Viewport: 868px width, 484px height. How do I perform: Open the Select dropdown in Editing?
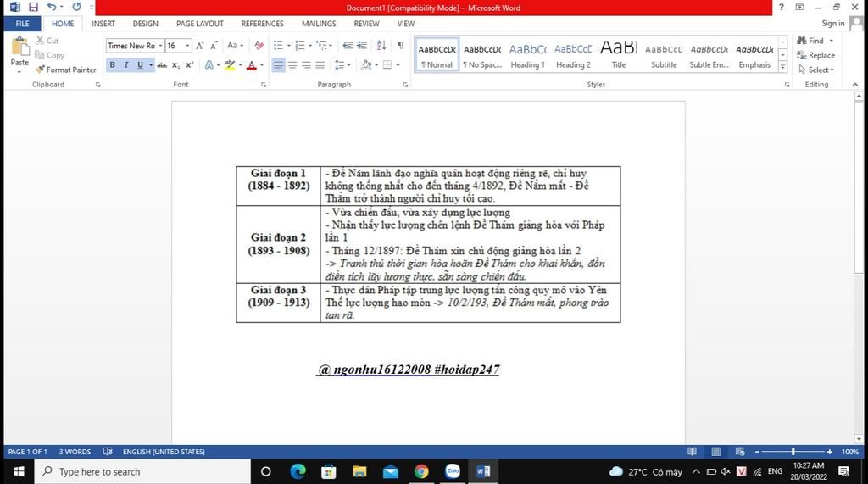pyautogui.click(x=816, y=70)
